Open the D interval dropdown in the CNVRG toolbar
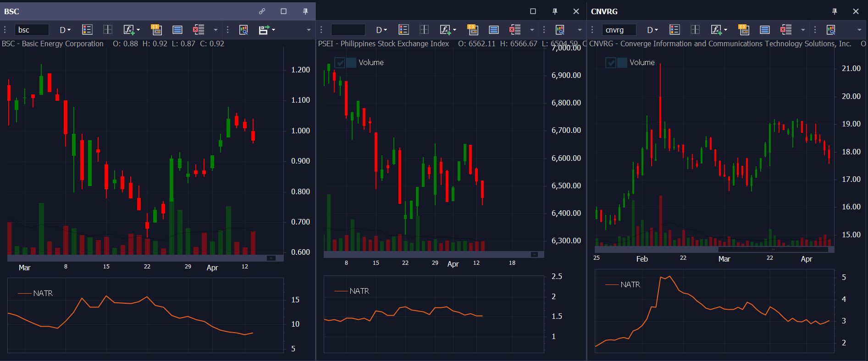The height and width of the screenshot is (361, 868). coord(652,30)
